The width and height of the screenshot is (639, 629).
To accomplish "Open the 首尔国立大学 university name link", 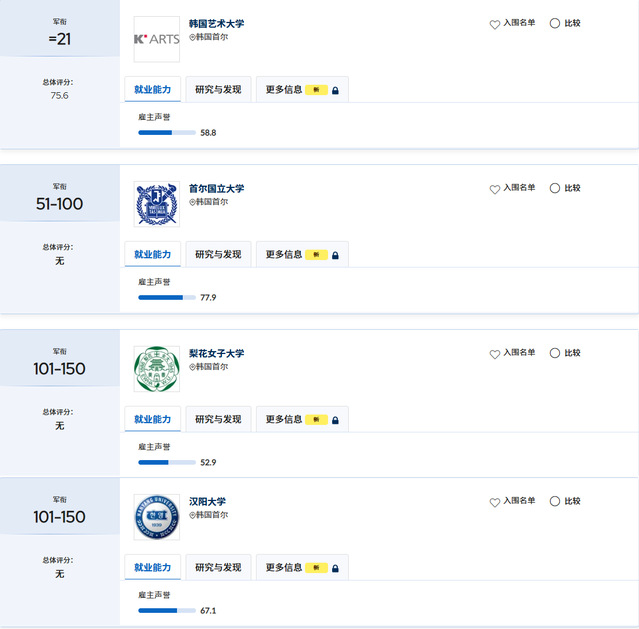I will click(x=216, y=189).
